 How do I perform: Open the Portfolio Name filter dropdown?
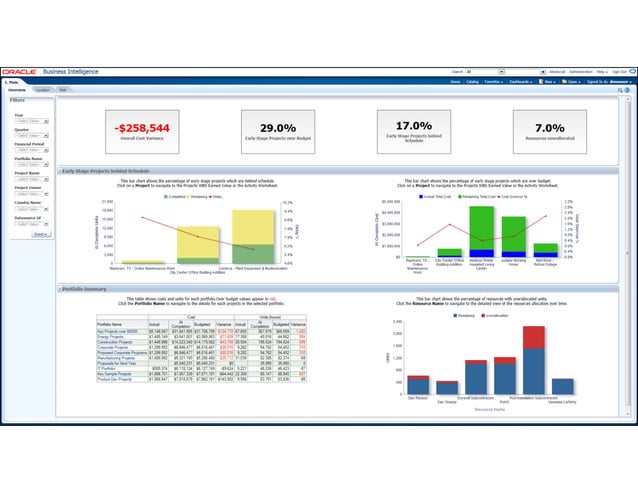pos(32,164)
